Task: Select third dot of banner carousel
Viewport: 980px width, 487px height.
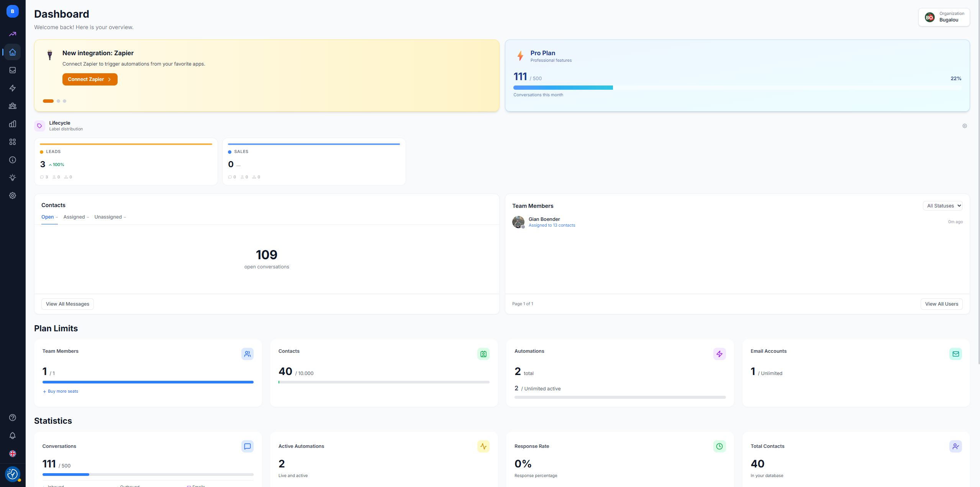Action: pos(65,101)
